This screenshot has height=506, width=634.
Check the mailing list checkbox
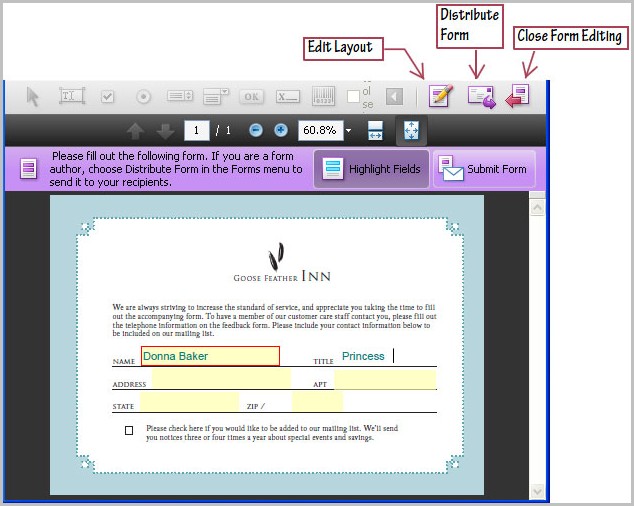click(x=129, y=430)
